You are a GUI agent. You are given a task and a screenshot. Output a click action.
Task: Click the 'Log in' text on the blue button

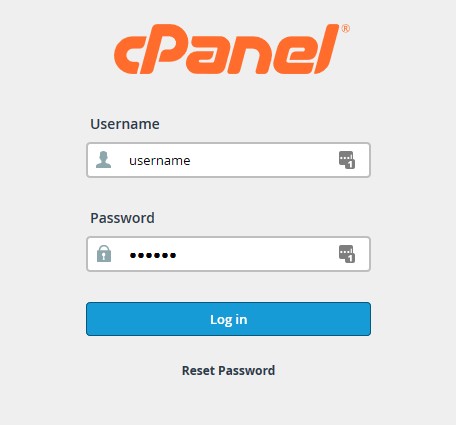(229, 320)
